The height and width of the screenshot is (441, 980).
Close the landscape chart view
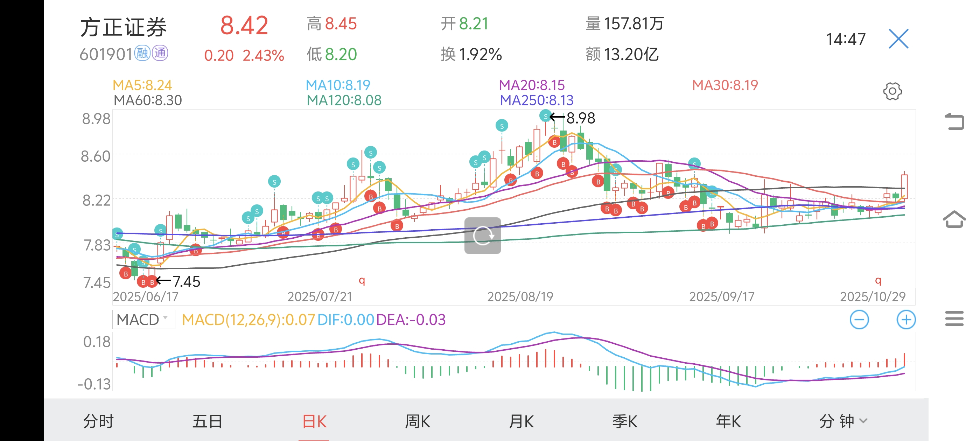(x=898, y=39)
